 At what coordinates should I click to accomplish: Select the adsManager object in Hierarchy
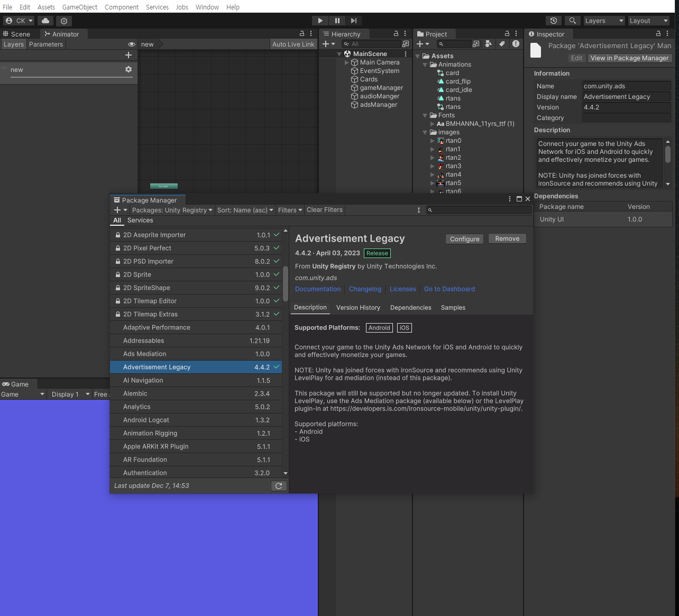coord(379,105)
